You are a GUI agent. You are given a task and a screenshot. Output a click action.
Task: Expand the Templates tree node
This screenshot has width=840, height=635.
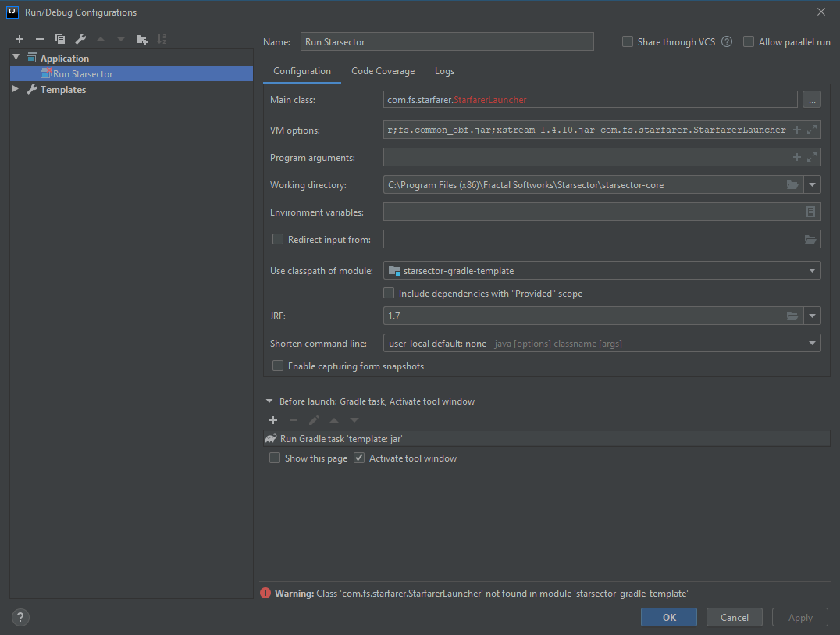click(16, 89)
